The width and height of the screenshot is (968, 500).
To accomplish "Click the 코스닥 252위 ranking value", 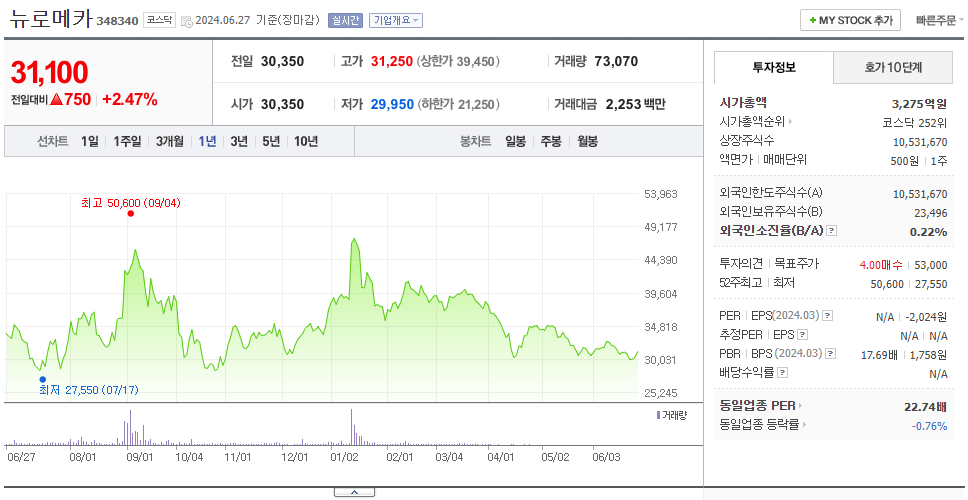I will tap(914, 122).
